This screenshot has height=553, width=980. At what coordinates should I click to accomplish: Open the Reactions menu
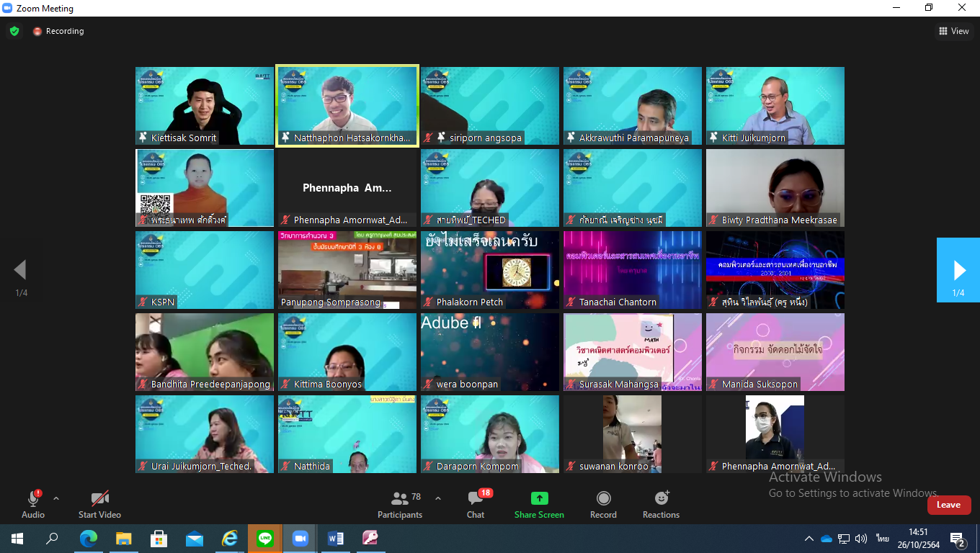coord(661,504)
